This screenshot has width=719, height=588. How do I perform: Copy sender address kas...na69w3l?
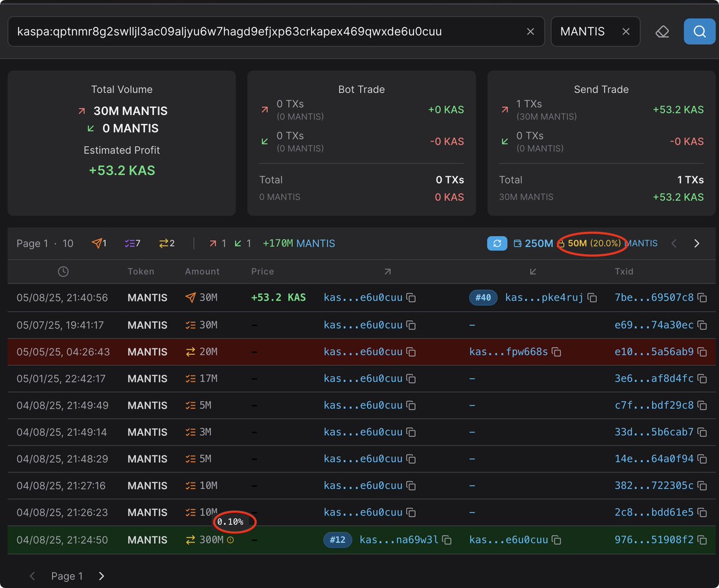point(446,540)
